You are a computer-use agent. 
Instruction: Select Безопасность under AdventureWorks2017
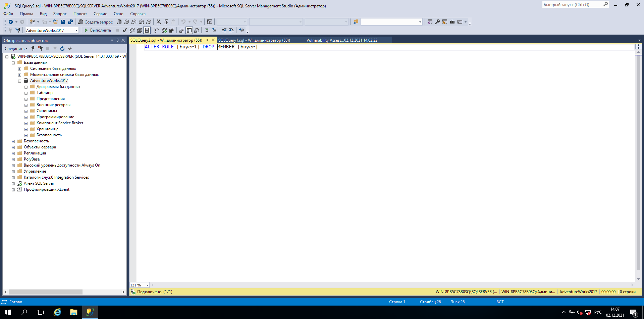coord(49,135)
